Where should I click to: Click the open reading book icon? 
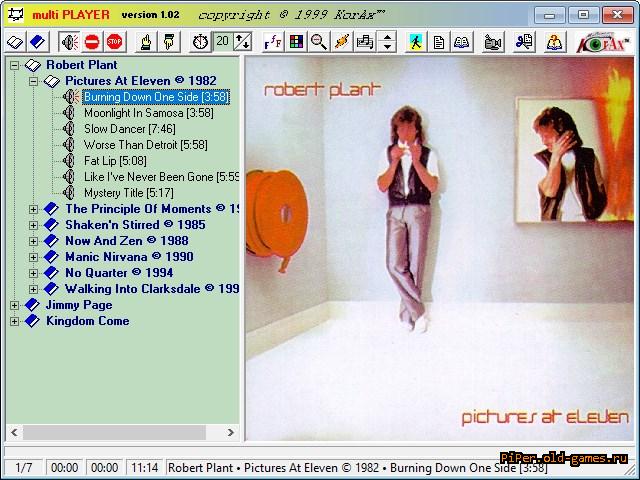(462, 42)
